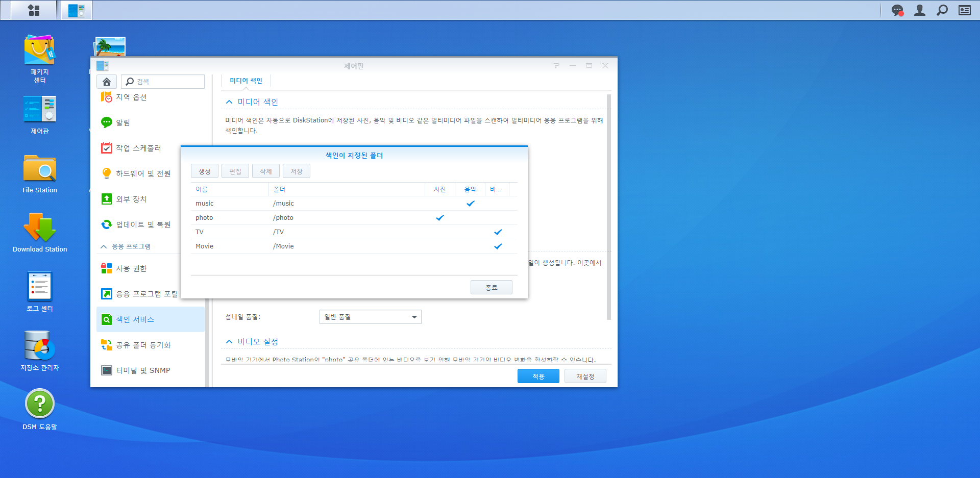Screen dimensions: 980x478
Task: Open the widgets panel icon
Action: (x=965, y=10)
